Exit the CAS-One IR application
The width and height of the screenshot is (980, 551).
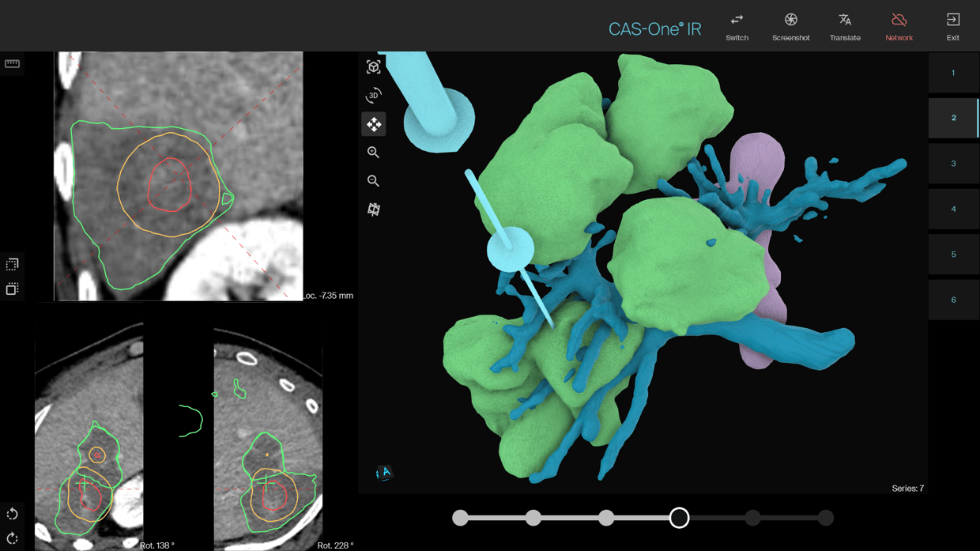(953, 26)
